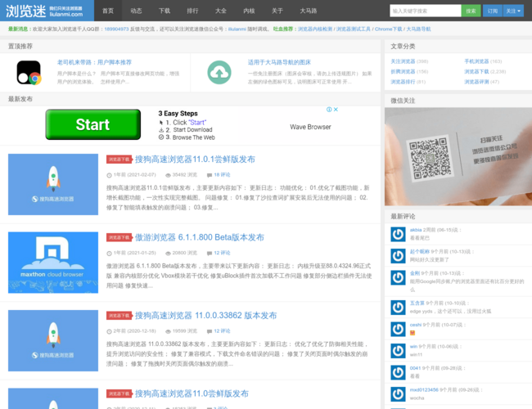Open 浏览器内核检测 link
This screenshot has height=409, width=532.
pyautogui.click(x=315, y=29)
